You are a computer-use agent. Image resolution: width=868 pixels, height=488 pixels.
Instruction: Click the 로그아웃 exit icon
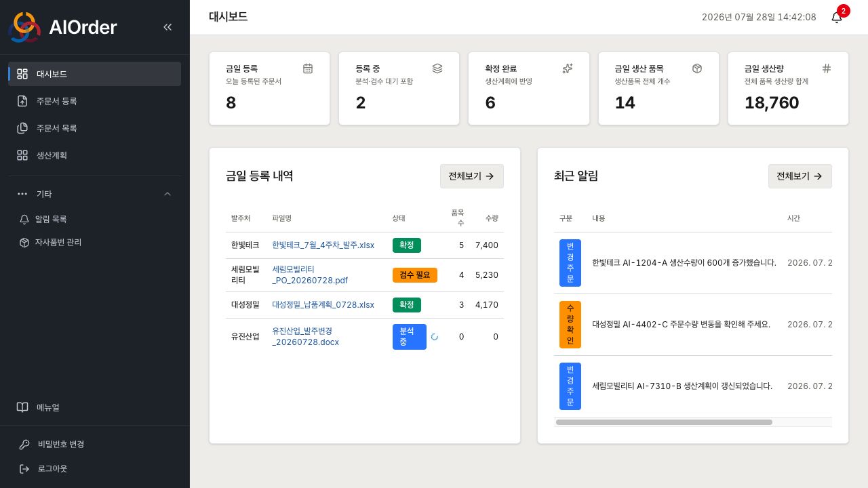[24, 469]
